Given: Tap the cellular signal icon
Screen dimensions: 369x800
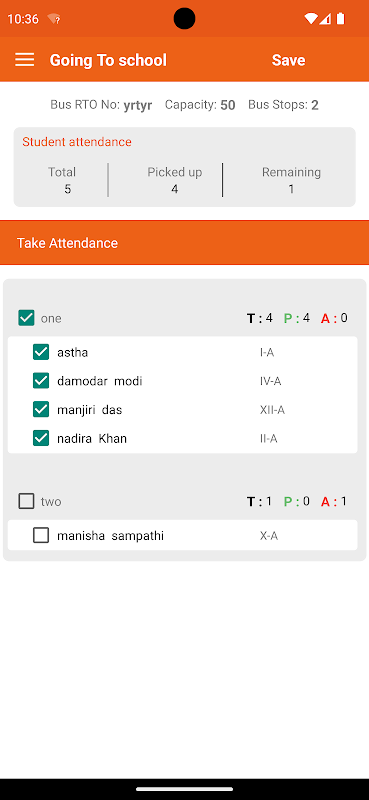Looking at the screenshot, I should tap(325, 19).
